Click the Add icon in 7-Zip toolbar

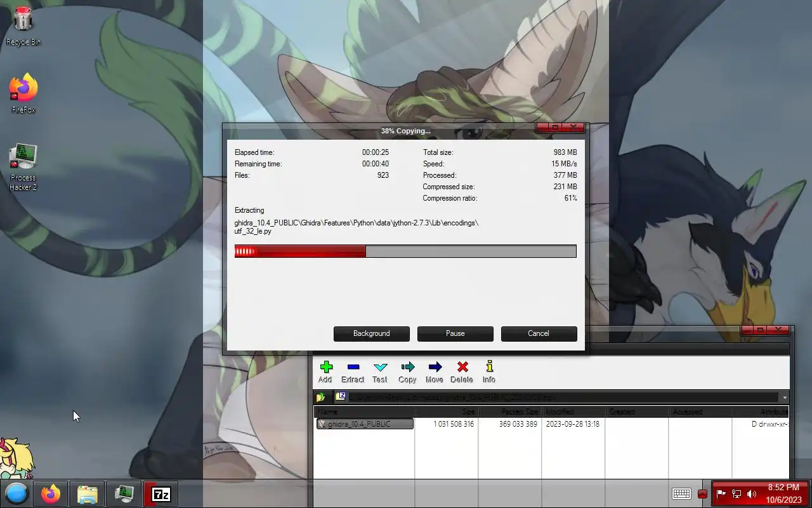326,367
